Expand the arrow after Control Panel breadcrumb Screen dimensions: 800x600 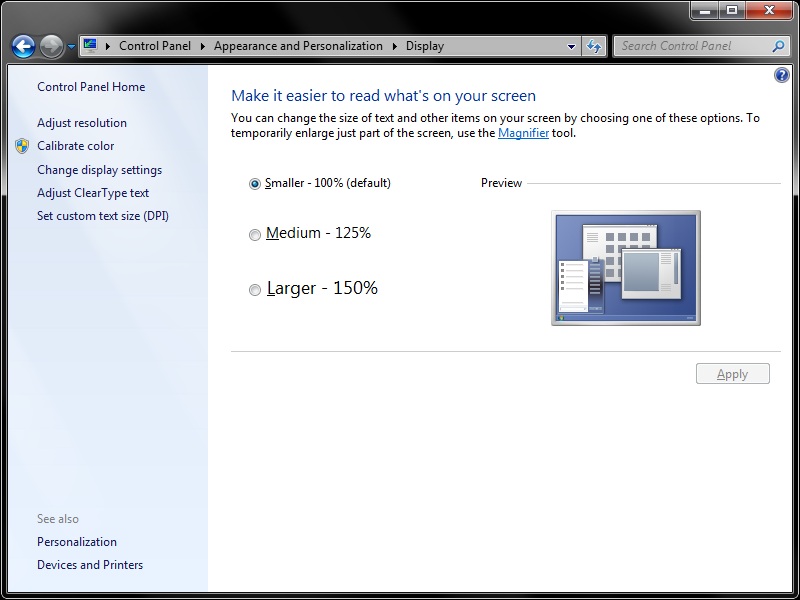pos(203,46)
